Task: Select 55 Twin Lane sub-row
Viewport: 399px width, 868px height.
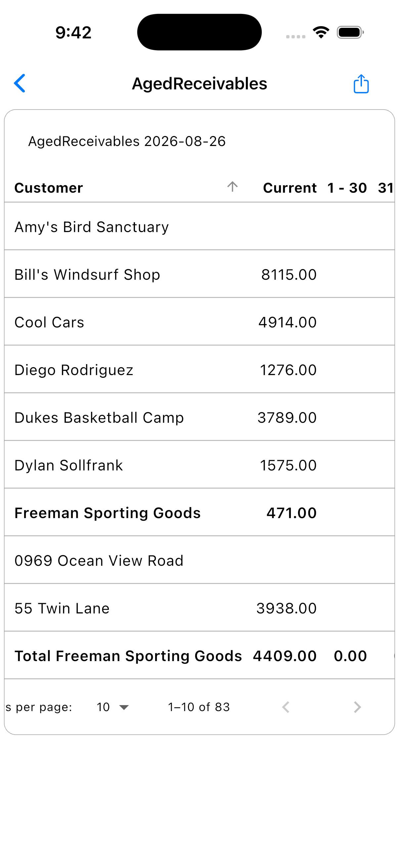Action: 199,607
